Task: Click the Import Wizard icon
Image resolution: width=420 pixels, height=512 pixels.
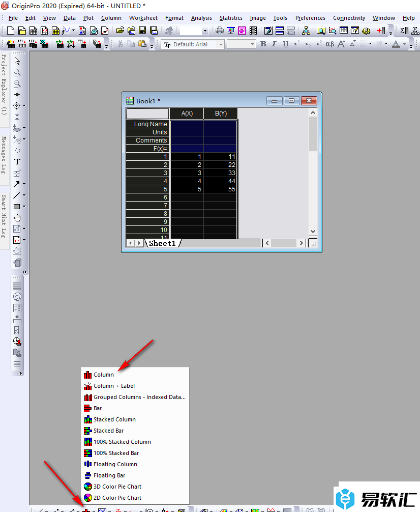Action: (x=11, y=44)
